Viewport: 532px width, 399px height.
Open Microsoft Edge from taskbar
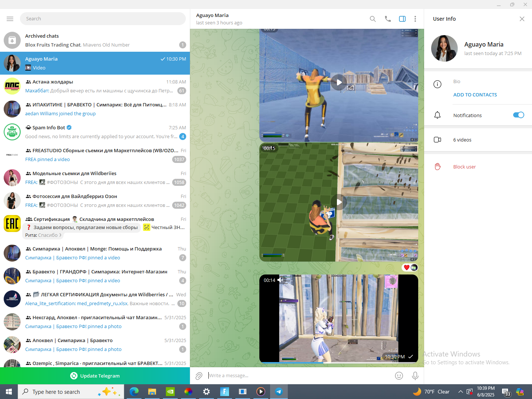click(134, 392)
